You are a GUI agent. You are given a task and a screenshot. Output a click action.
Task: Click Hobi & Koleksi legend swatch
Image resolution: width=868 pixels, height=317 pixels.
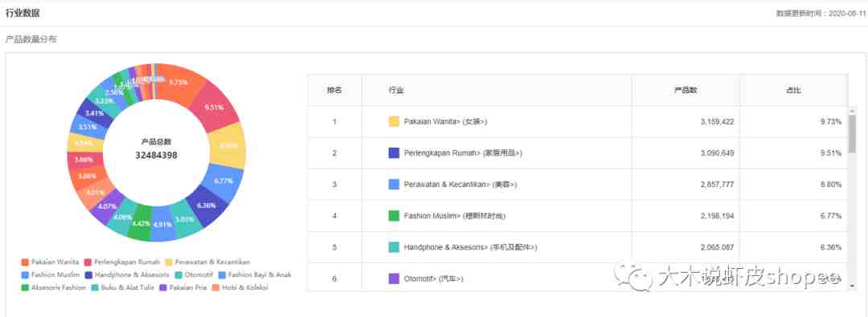pos(216,287)
